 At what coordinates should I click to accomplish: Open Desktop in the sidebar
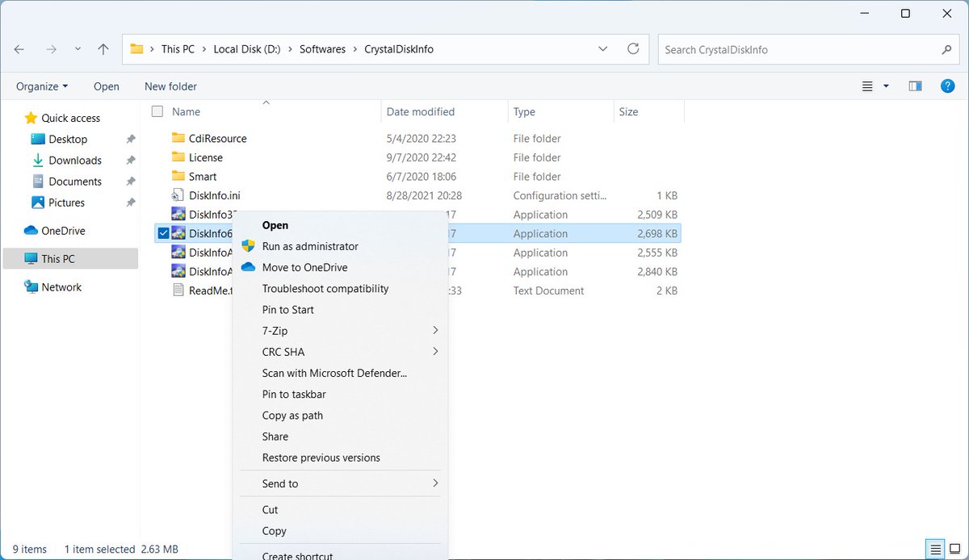click(68, 139)
